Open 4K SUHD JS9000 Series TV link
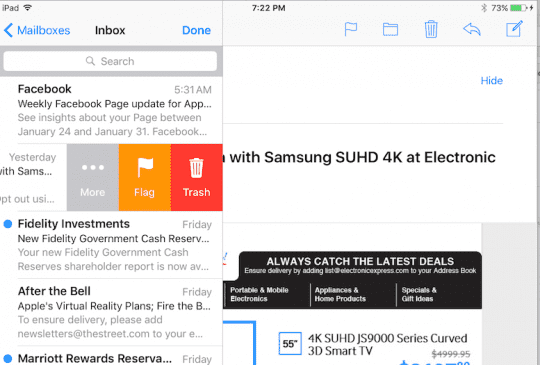The image size is (540, 365). (x=387, y=344)
